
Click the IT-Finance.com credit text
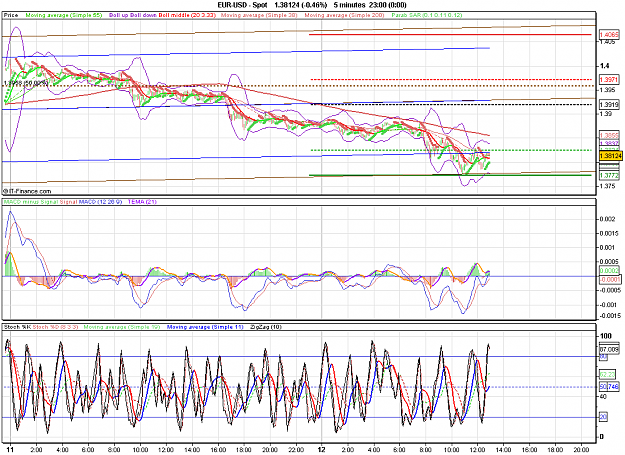click(x=27, y=191)
